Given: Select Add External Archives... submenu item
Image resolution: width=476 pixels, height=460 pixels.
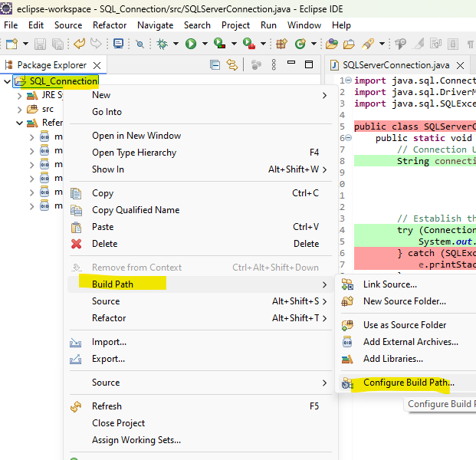Looking at the screenshot, I should coord(409,342).
